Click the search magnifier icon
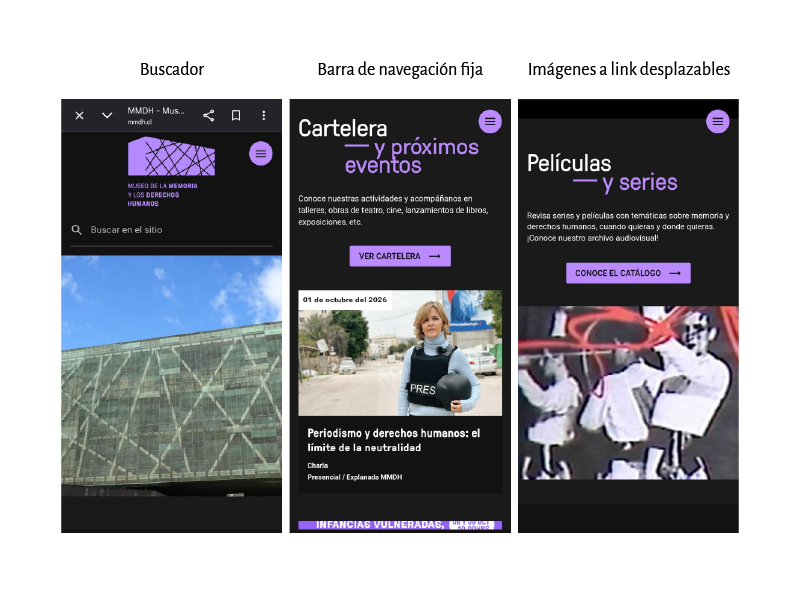 77,230
